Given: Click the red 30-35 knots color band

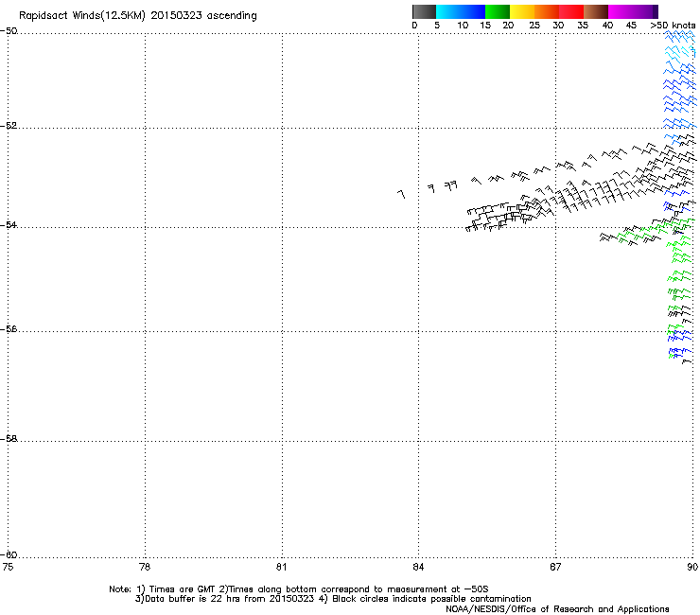Looking at the screenshot, I should pos(571,11).
